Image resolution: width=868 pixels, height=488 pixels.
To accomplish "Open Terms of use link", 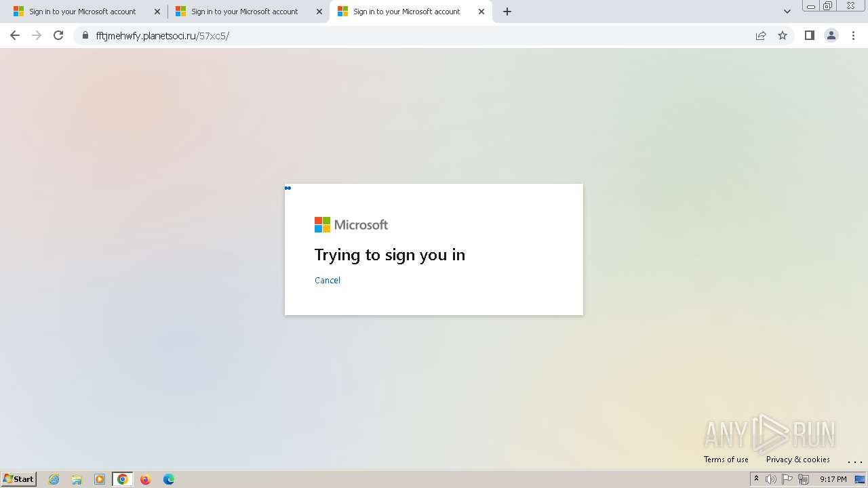I will (x=726, y=459).
